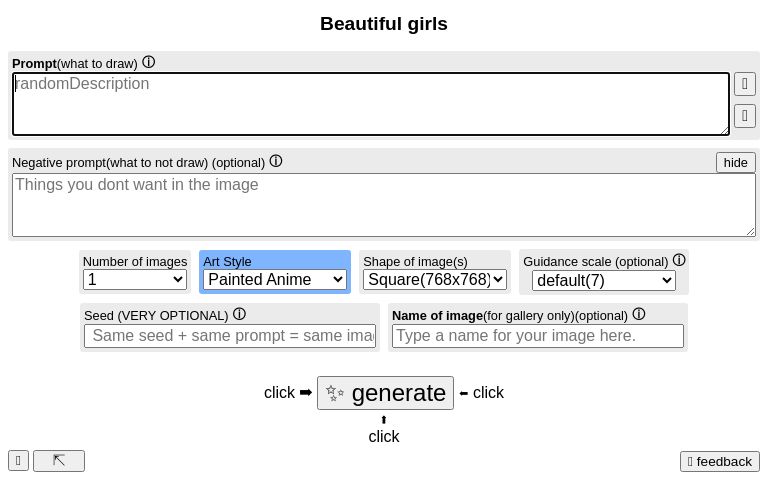Click into the Negative prompt text area
768x480 pixels.
[383, 205]
